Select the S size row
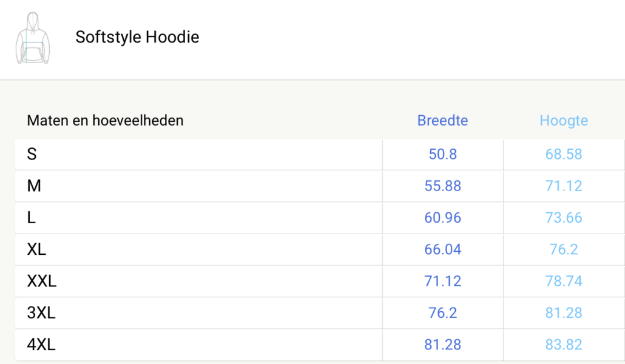Screen dimensions: 625x364 click(x=320, y=154)
